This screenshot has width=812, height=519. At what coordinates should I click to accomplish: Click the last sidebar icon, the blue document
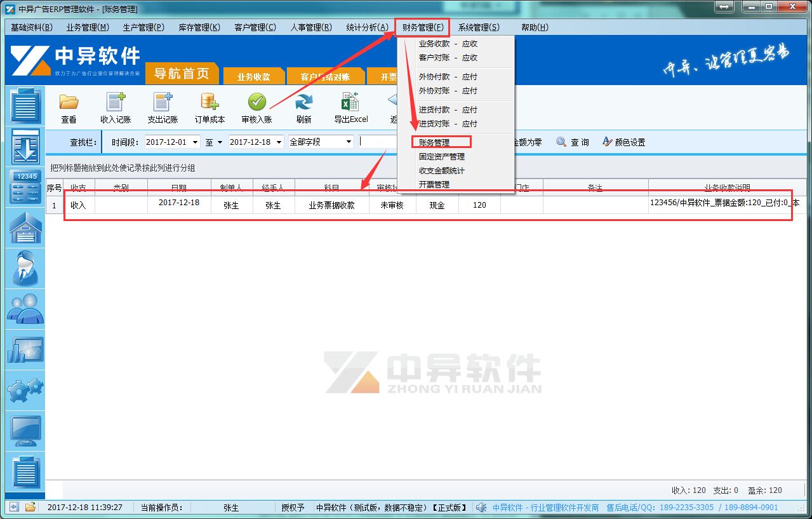pyautogui.click(x=25, y=473)
